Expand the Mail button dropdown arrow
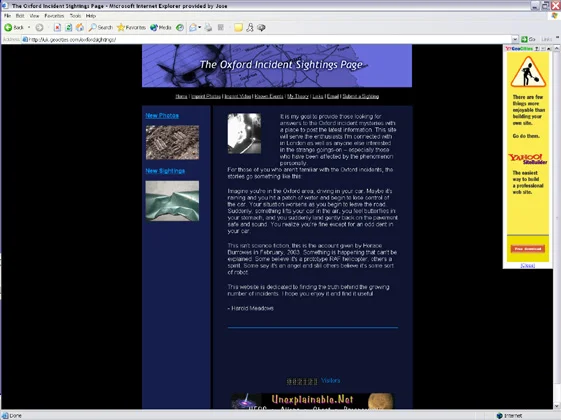Screen dimensions: 561x420 coord(200,28)
